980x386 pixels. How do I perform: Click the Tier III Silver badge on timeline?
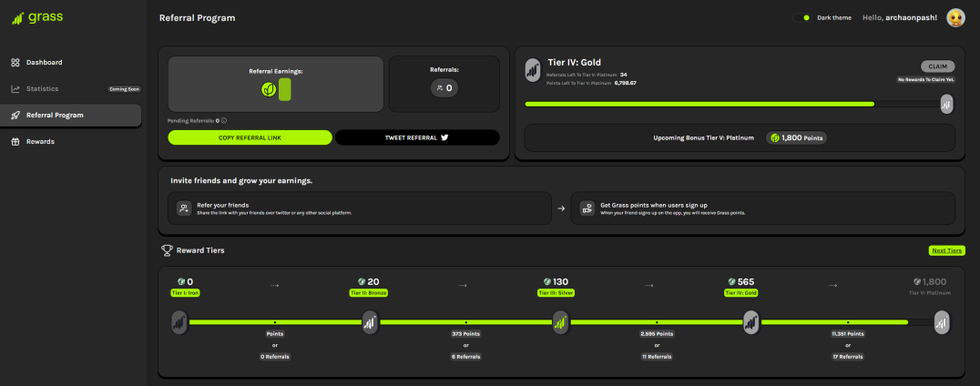tap(561, 322)
